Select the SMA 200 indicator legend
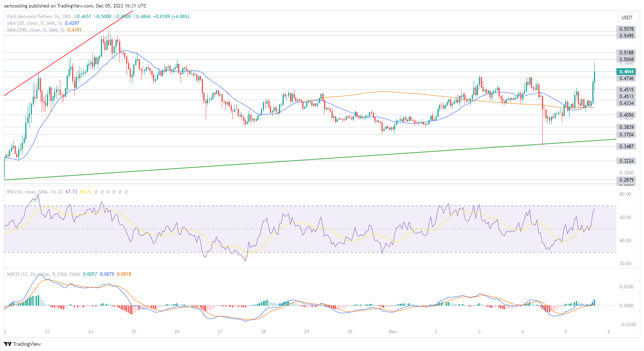The image size is (644, 351). point(44,30)
